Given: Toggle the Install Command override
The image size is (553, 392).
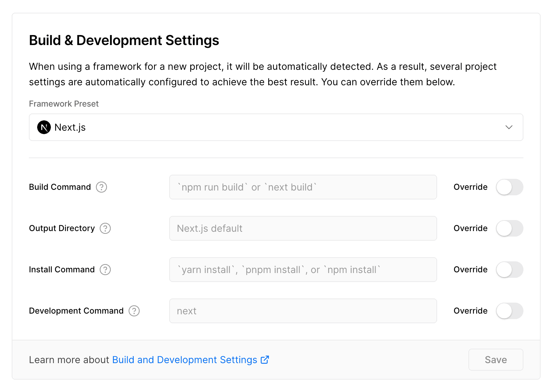Looking at the screenshot, I should pyautogui.click(x=509, y=270).
